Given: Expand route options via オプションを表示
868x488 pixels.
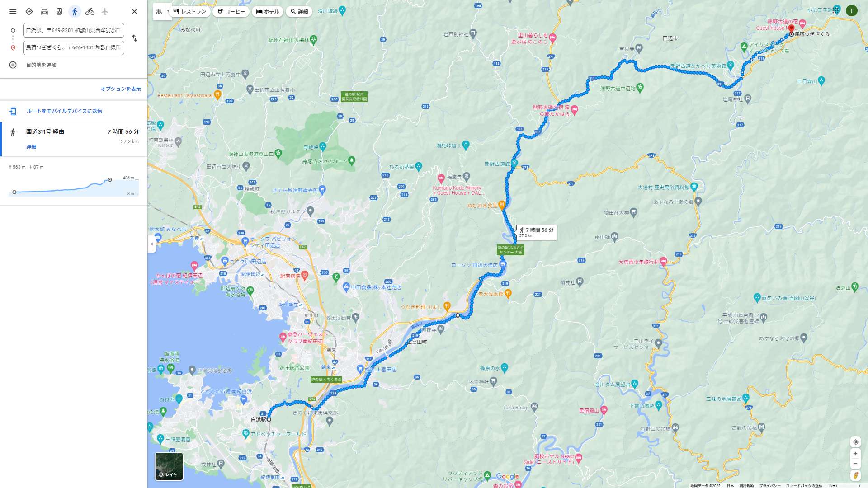Looking at the screenshot, I should point(121,89).
